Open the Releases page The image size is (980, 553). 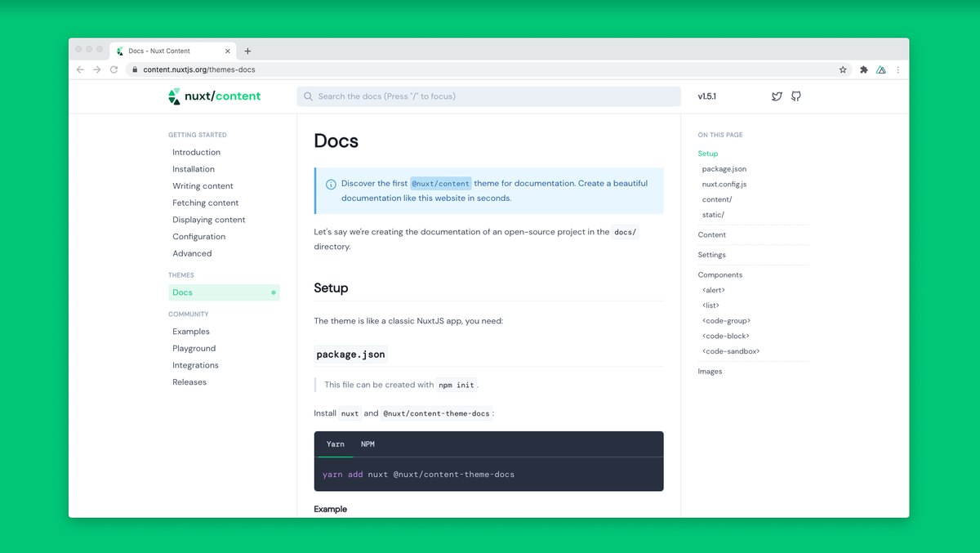[x=189, y=382]
